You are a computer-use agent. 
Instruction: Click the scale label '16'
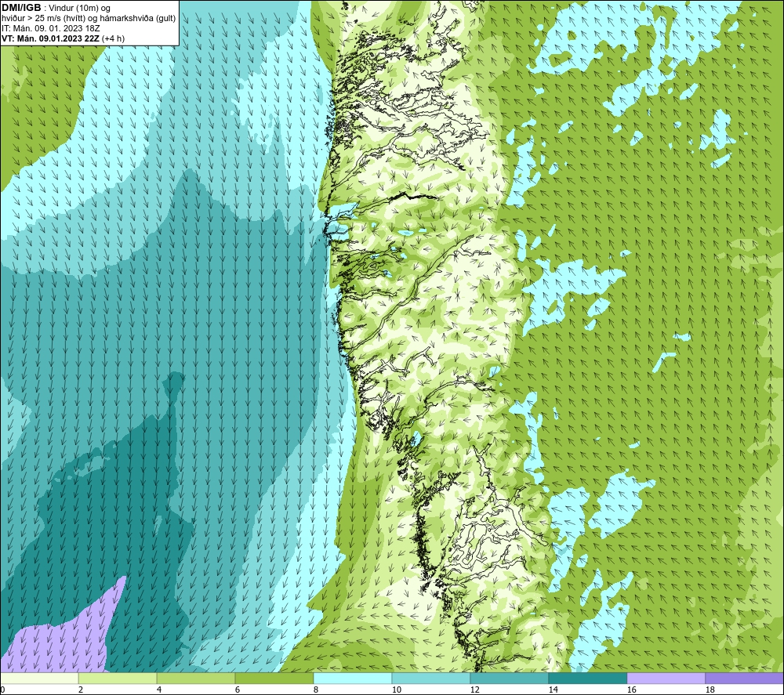[631, 690]
